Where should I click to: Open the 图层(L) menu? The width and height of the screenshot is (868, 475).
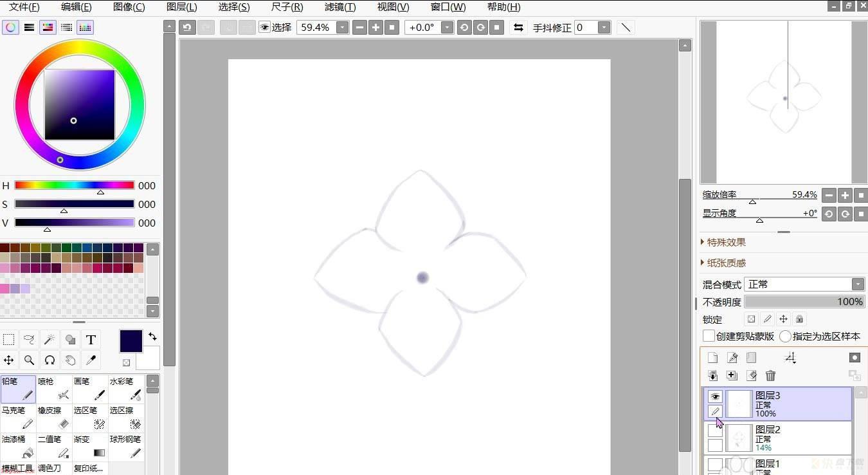coord(182,7)
